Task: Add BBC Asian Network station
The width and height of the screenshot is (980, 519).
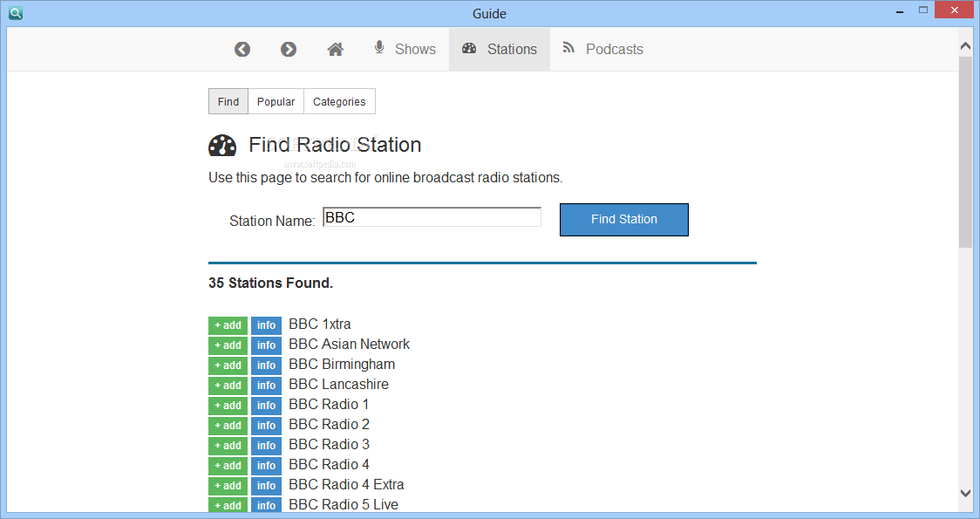Action: click(x=228, y=345)
